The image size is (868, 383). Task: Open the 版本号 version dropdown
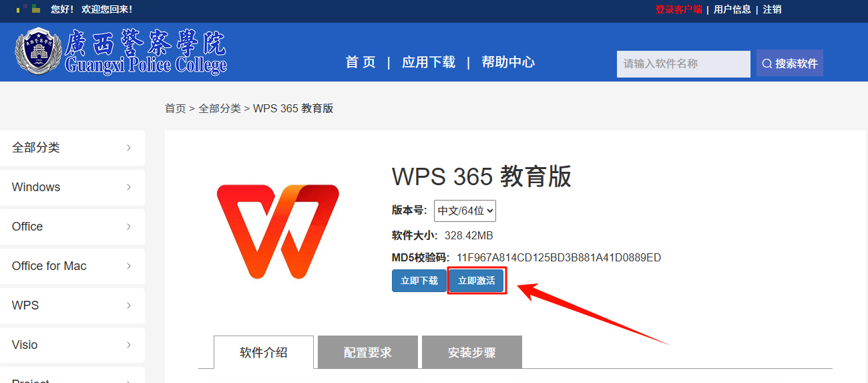pos(465,211)
